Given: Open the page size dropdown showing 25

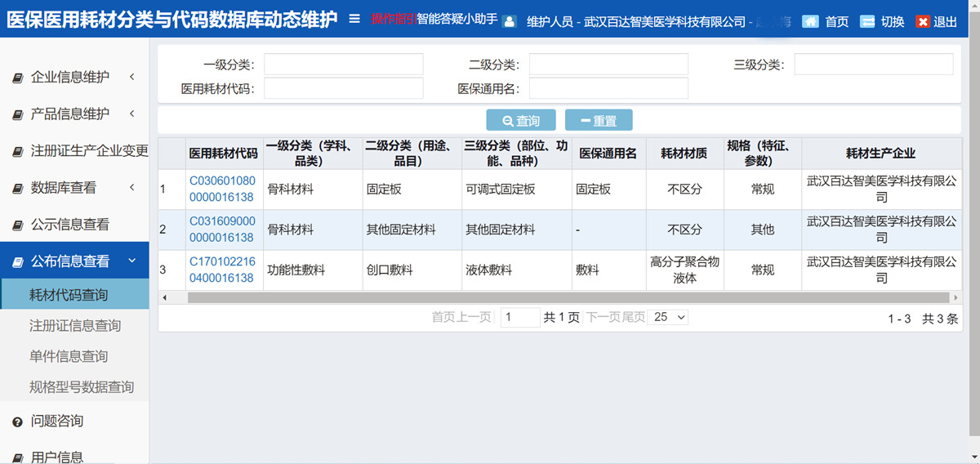Looking at the screenshot, I should coord(670,317).
